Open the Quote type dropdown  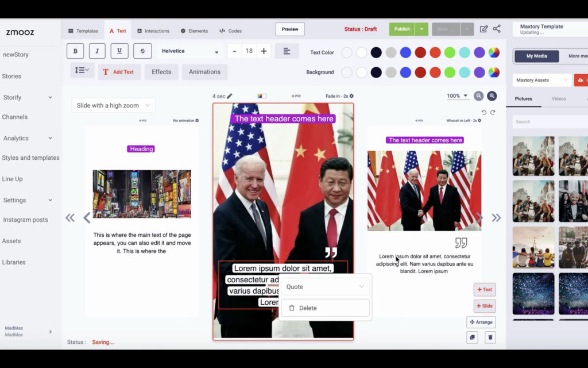[x=325, y=286]
